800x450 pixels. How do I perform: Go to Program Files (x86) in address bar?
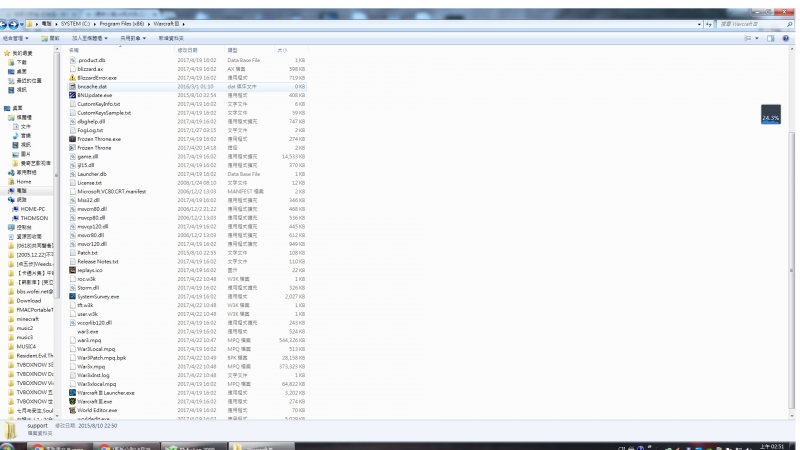pyautogui.click(x=121, y=24)
